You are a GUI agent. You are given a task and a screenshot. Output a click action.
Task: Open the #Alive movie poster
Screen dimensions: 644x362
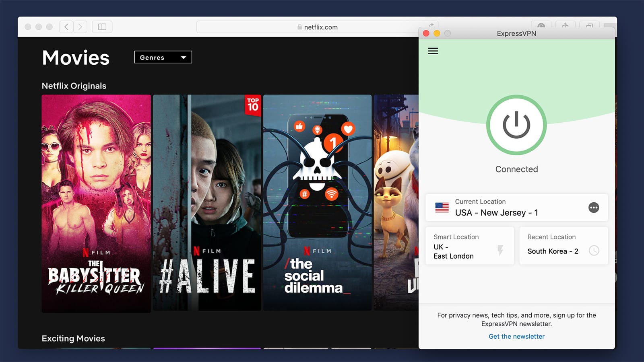coord(207,203)
